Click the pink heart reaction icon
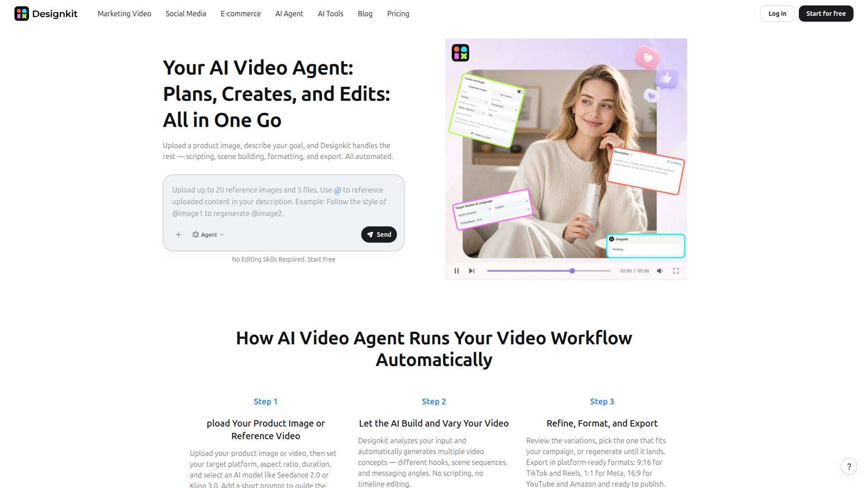This screenshot has height=488, width=868. [x=647, y=57]
